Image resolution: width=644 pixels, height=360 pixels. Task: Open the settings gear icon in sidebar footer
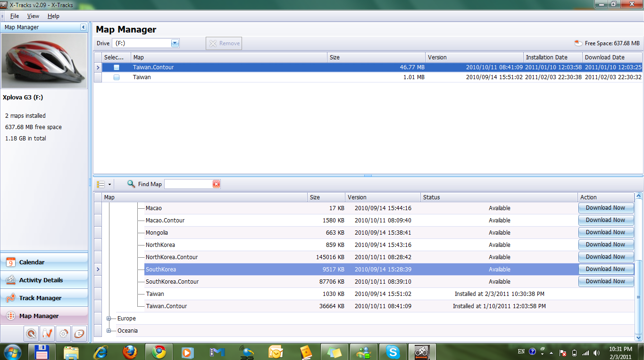[x=63, y=334]
